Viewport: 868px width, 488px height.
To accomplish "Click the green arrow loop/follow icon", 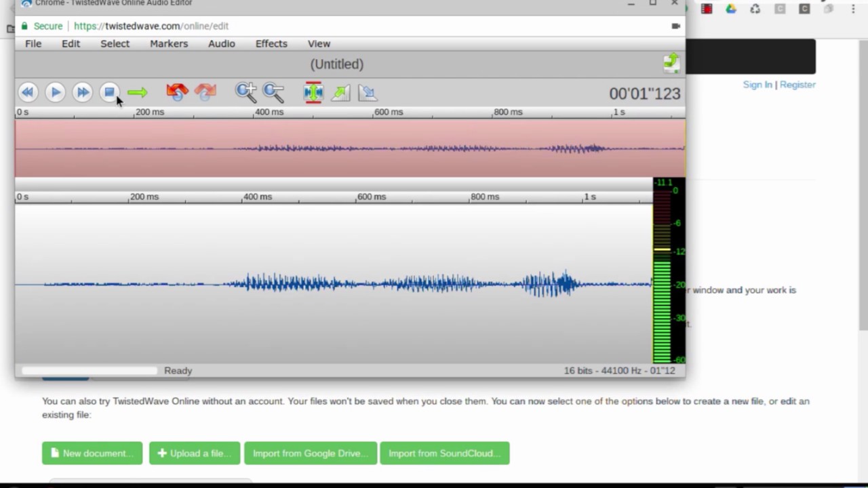I will tap(137, 92).
